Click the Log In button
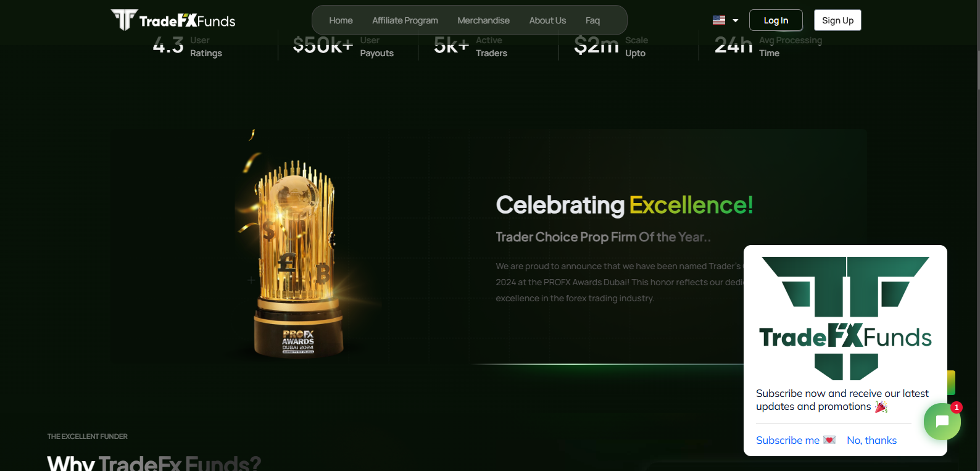Screen dimensions: 980x471 (x=776, y=20)
